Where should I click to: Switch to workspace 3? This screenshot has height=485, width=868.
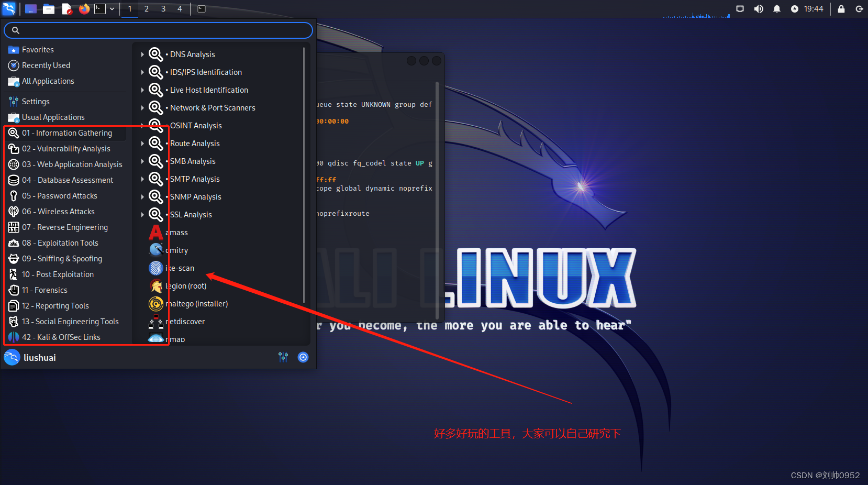pyautogui.click(x=163, y=9)
